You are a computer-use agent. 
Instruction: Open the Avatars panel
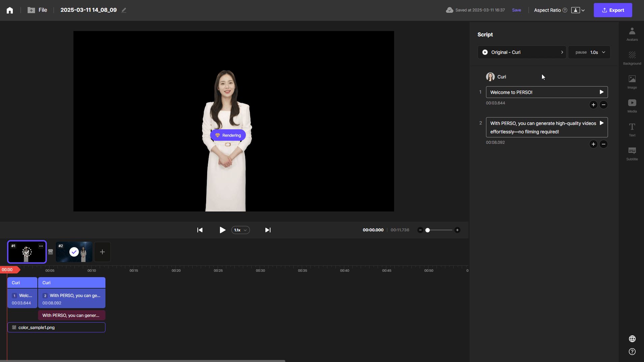(632, 34)
